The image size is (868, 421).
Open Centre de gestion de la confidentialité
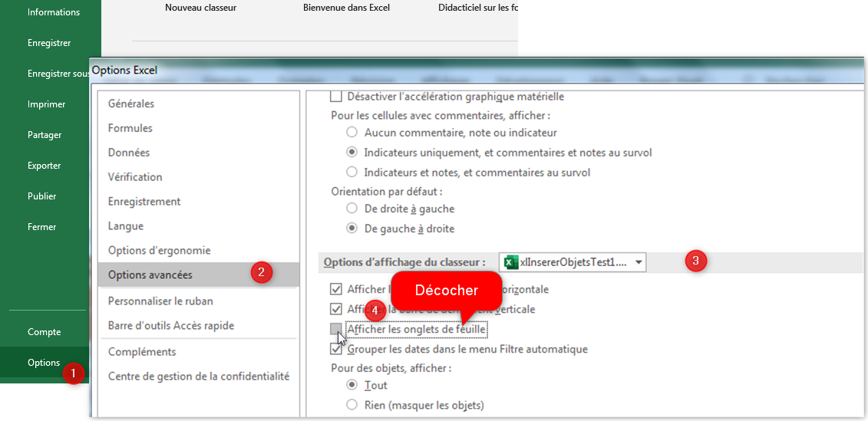pyautogui.click(x=199, y=377)
